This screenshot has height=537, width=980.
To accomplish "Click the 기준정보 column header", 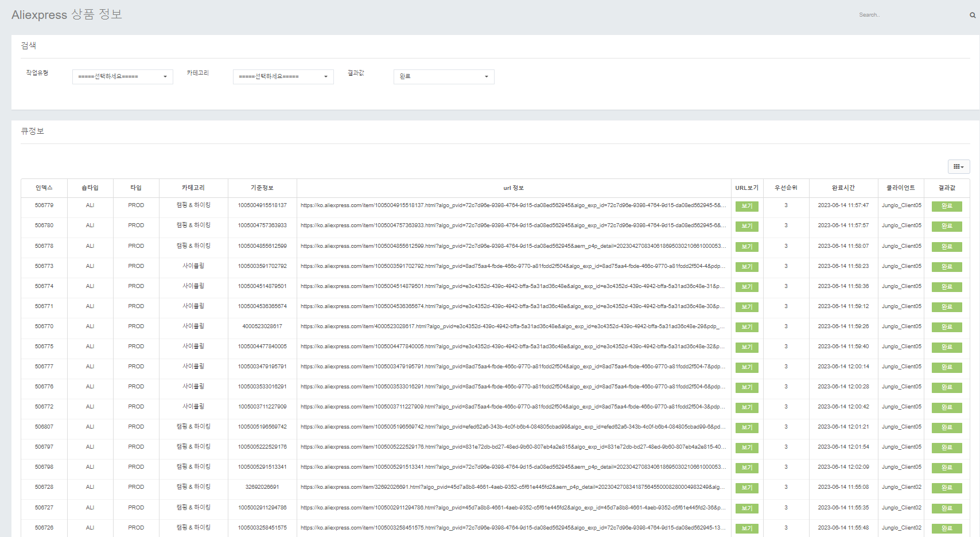I will (262, 188).
